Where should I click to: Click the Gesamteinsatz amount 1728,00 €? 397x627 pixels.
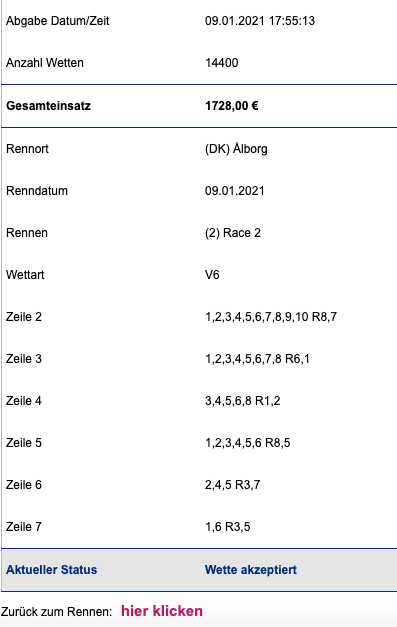[231, 106]
